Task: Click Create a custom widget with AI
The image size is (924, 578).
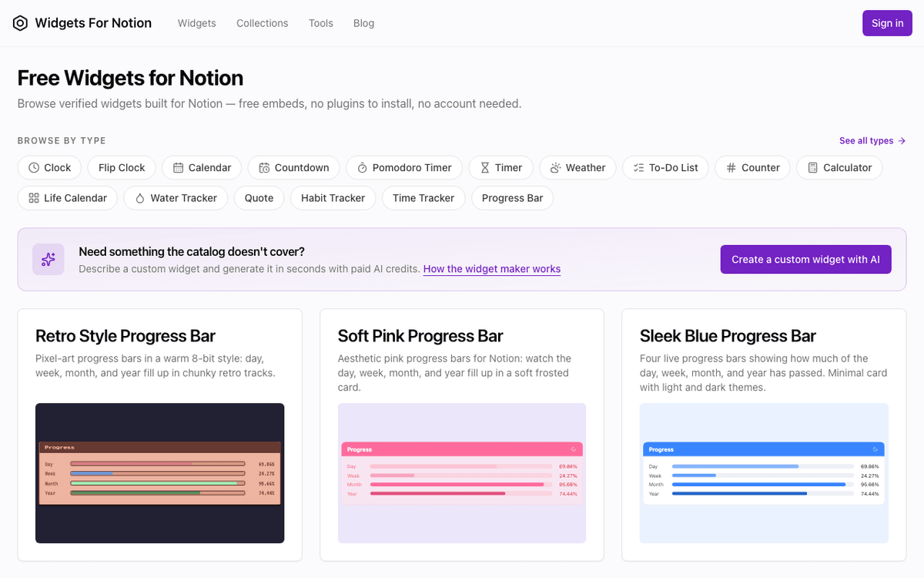Action: [806, 260]
